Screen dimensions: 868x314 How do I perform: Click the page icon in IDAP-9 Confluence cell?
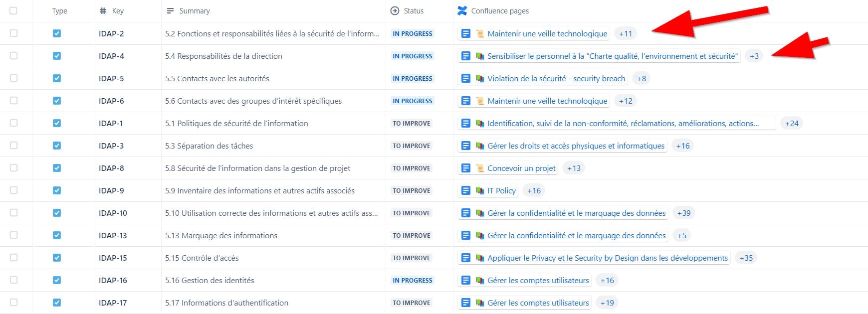coord(465,190)
